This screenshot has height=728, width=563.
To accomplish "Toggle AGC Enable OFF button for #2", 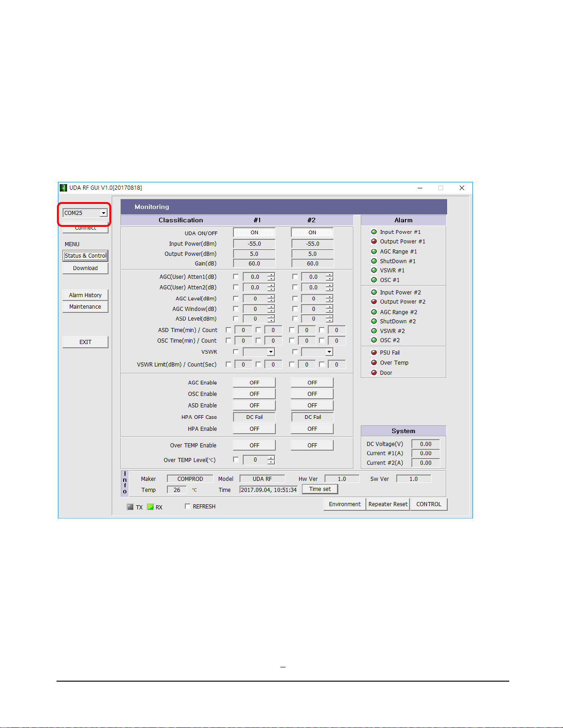I will pyautogui.click(x=313, y=383).
